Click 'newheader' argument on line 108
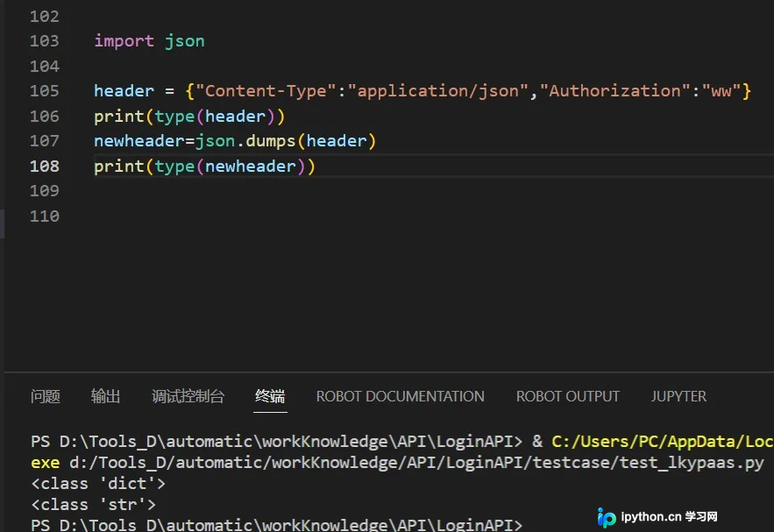This screenshot has height=532, width=774. click(251, 167)
